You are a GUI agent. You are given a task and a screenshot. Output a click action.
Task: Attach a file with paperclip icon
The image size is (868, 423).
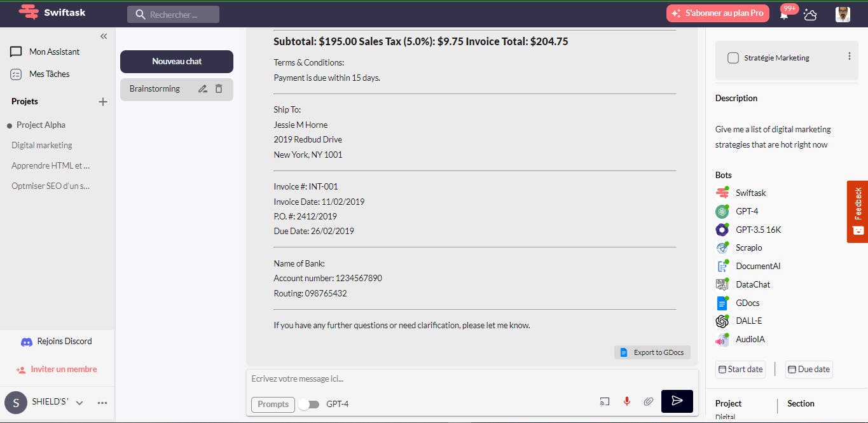(649, 401)
